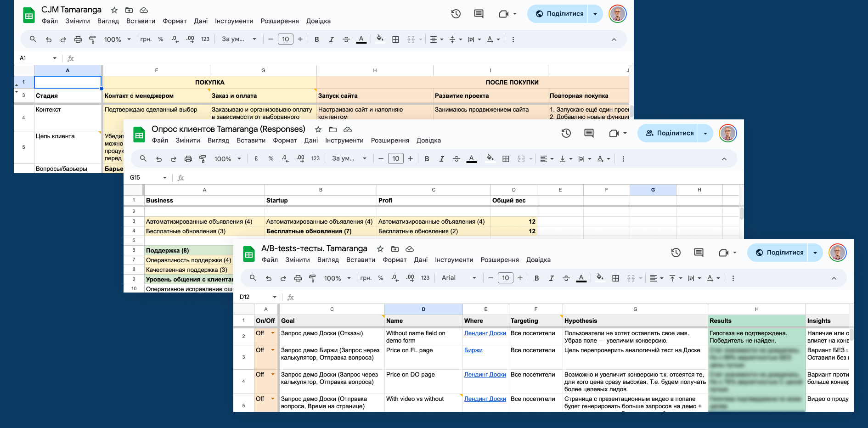Viewport: 868px width, 428px height.
Task: Click borders icon in A/B-tests toolbar
Action: tap(615, 278)
